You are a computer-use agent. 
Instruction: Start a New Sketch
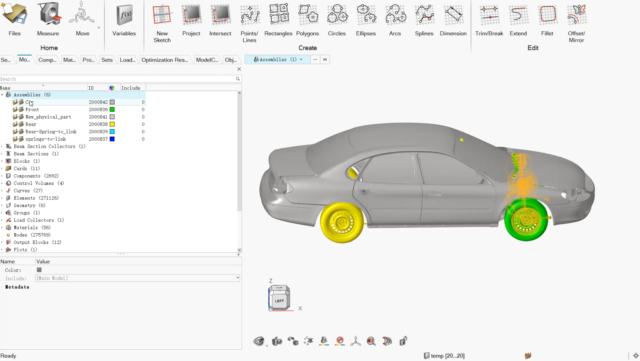tap(162, 23)
